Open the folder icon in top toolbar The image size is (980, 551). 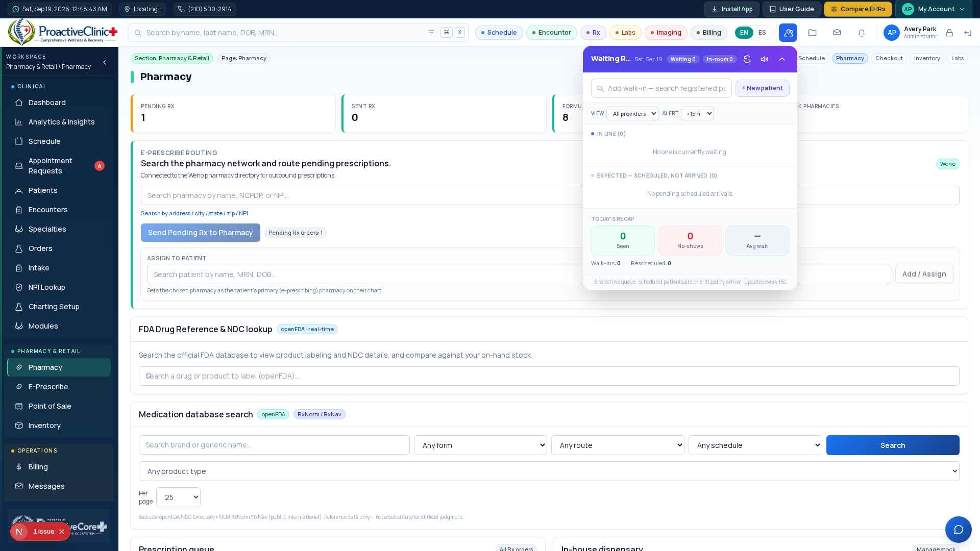click(813, 33)
